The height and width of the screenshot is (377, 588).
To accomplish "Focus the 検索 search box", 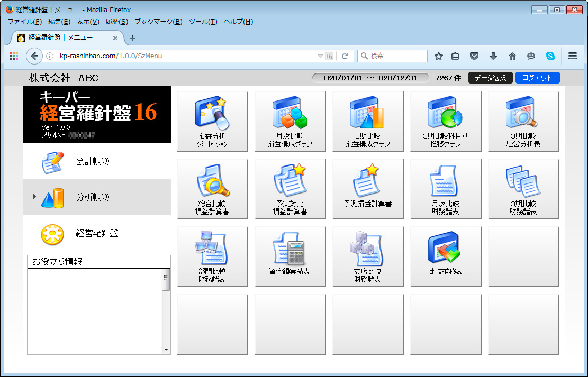I will [392, 56].
